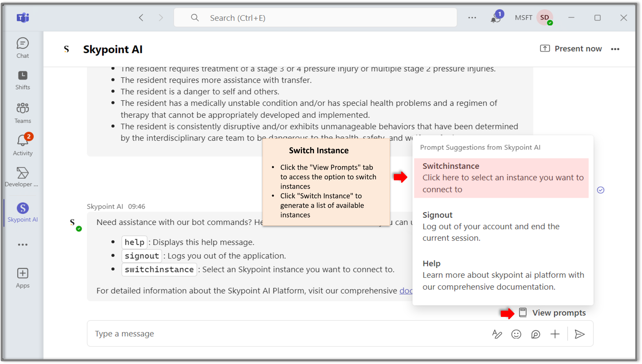Click the 'signout' command text
Screen dimensions: 642x364
142,256
